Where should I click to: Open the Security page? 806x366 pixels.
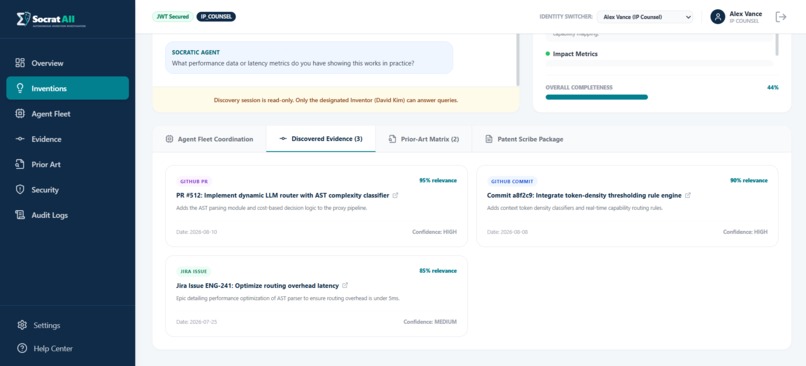[67, 190]
